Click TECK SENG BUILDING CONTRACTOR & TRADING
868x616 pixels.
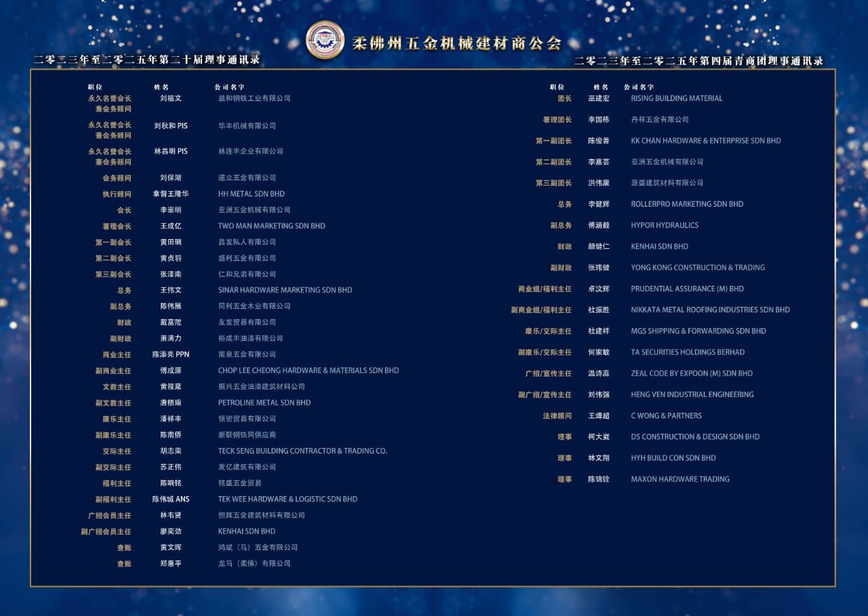pyautogui.click(x=302, y=451)
